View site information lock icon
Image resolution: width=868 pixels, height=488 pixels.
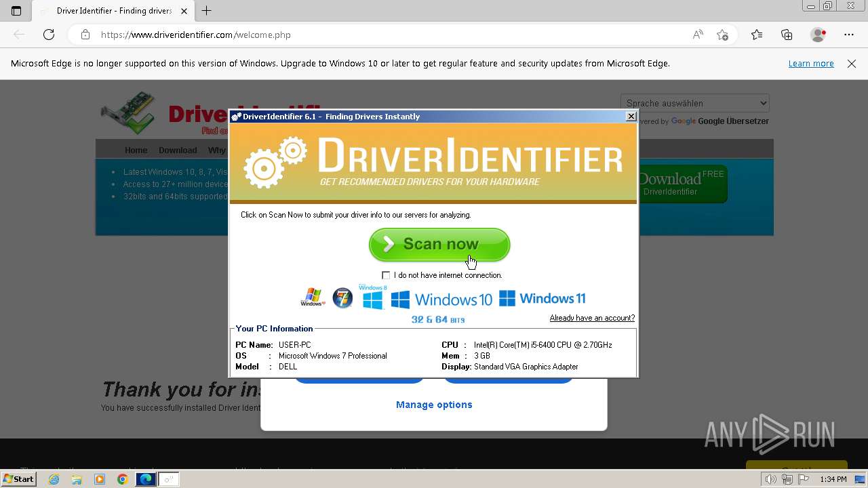pyautogui.click(x=85, y=35)
